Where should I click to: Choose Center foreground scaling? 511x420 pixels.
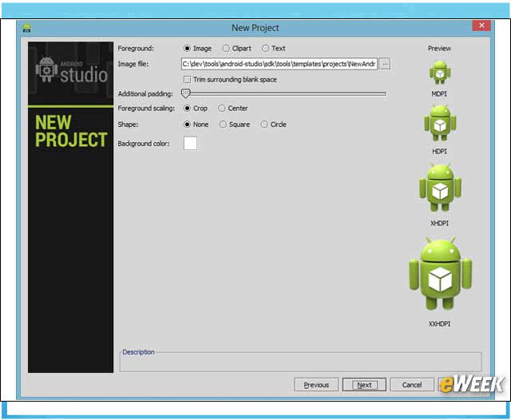click(x=222, y=108)
